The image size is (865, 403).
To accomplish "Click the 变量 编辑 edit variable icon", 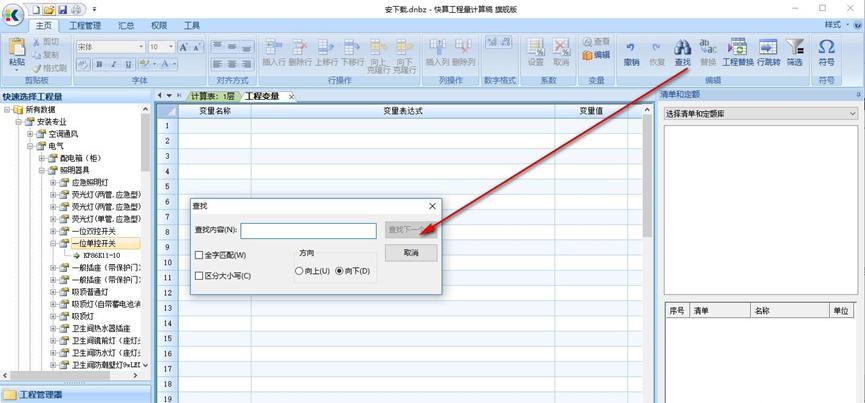I will pos(596,55).
